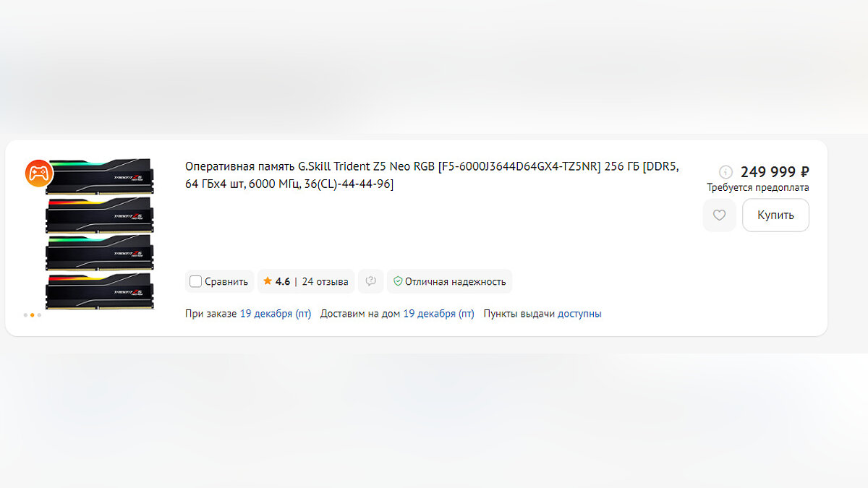Click the 249 999 ₽ price

774,172
